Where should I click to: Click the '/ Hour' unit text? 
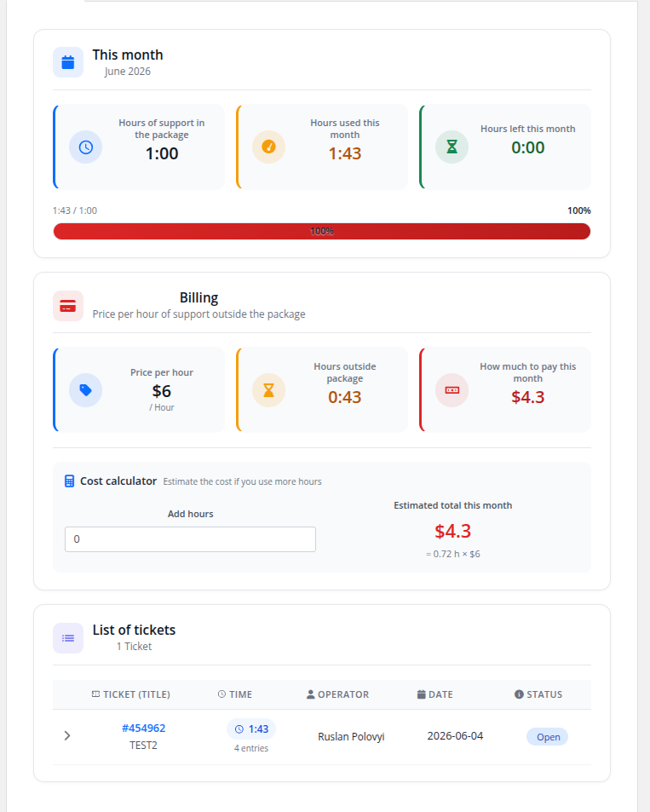tap(162, 407)
